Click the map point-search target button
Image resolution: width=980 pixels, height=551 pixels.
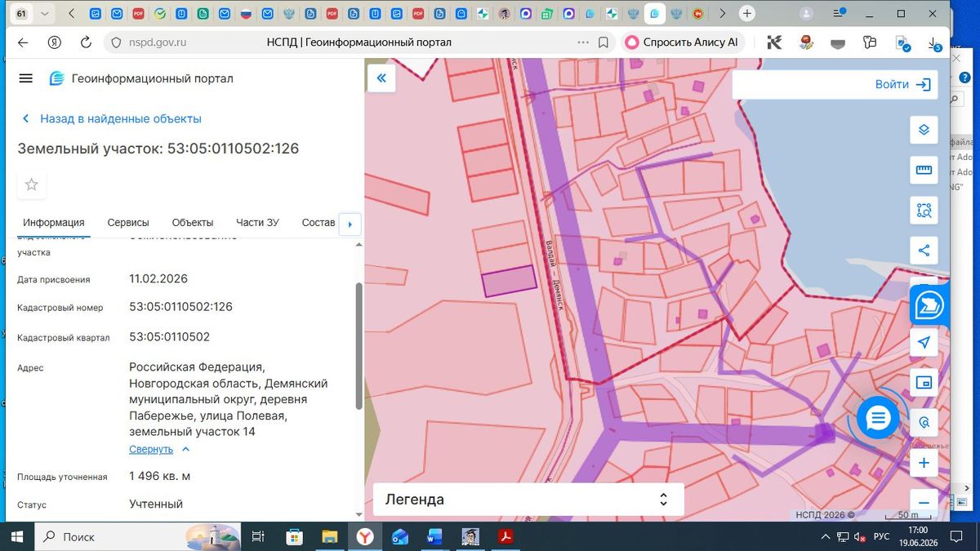924,422
